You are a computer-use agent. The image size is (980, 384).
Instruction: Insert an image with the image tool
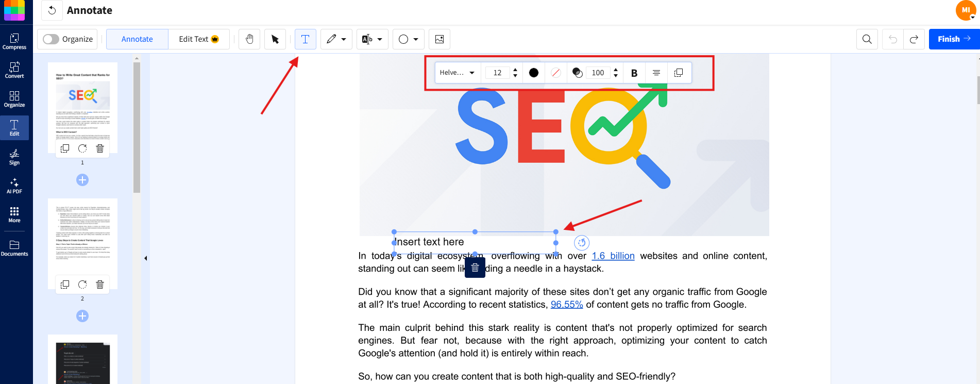[440, 39]
